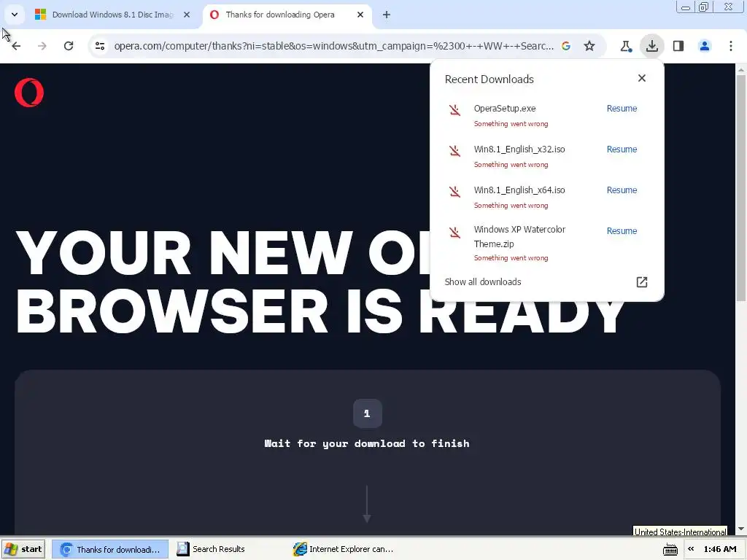Screen dimensions: 747x560
Task: Open a new tab with plus button
Action: [x=387, y=15]
